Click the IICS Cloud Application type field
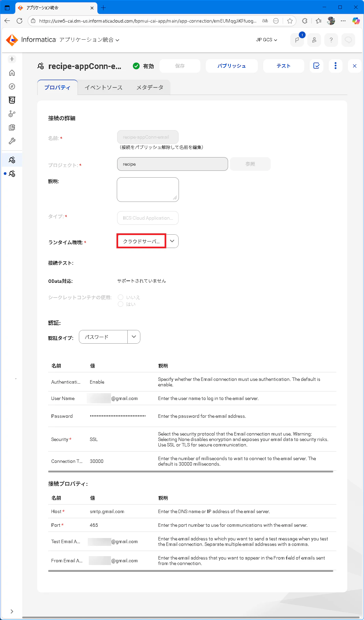This screenshot has height=620, width=364. (x=148, y=218)
